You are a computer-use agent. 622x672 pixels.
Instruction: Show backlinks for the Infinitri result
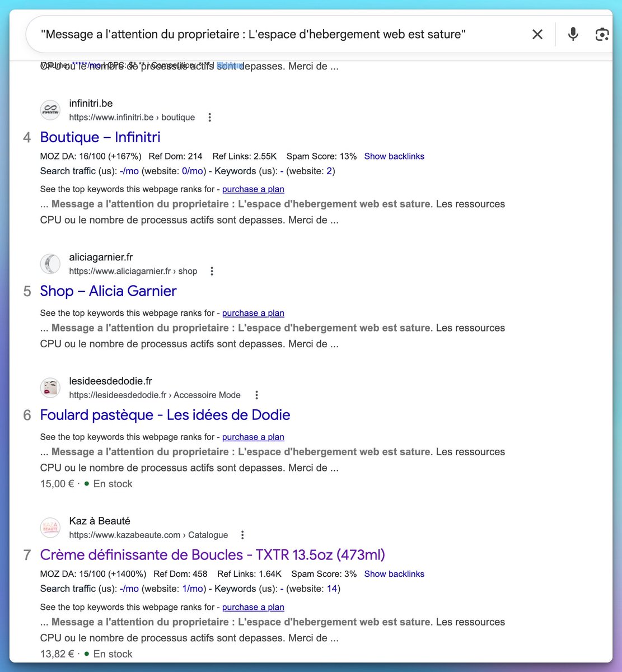pyautogui.click(x=394, y=156)
